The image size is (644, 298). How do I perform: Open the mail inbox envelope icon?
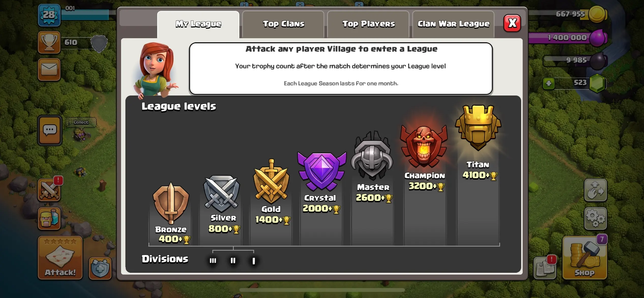point(49,70)
